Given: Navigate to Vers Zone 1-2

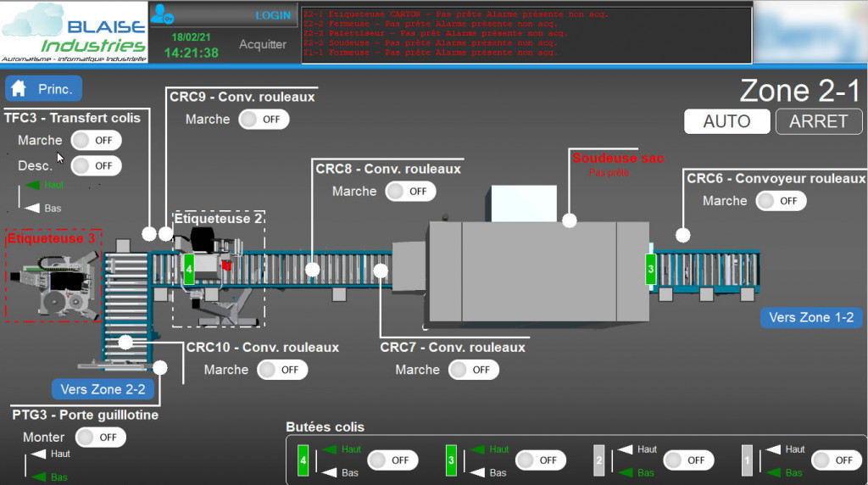Looking at the screenshot, I should tap(811, 317).
